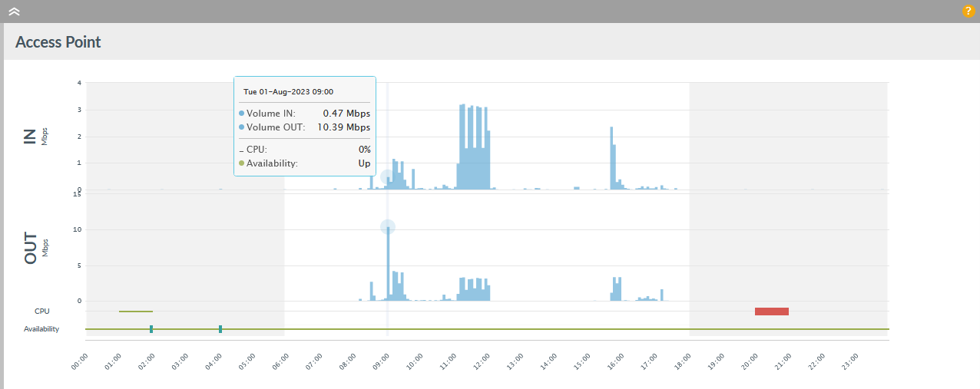Select the Availability marker at 04:00
This screenshot has width=980, height=389.
(x=220, y=329)
